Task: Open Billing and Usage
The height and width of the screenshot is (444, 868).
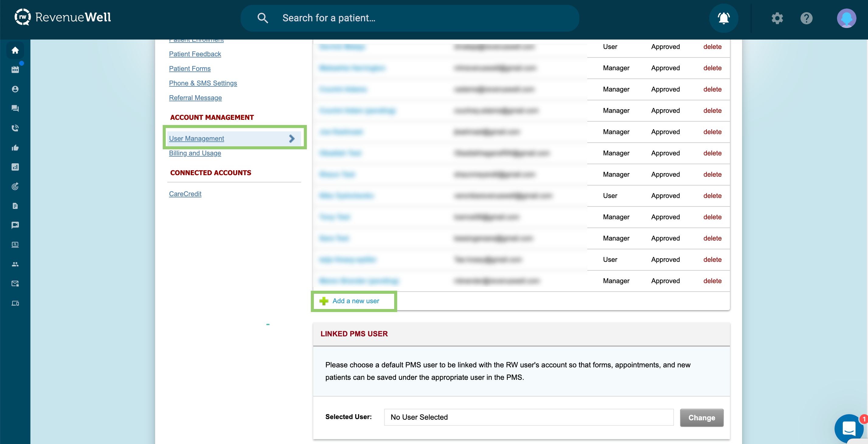Action: coord(195,153)
